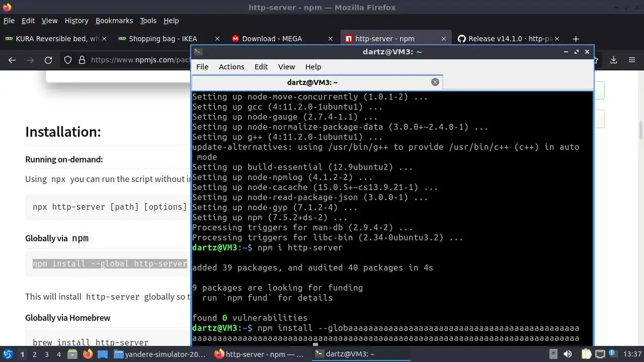The image size is (644, 362).
Task: Click the padlock site security icon
Action: tap(82, 60)
